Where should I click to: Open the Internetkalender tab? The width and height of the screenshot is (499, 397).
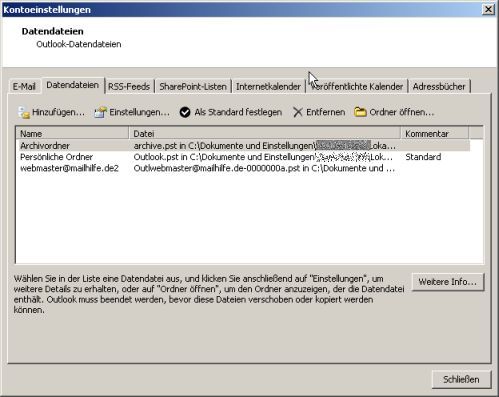pos(268,87)
